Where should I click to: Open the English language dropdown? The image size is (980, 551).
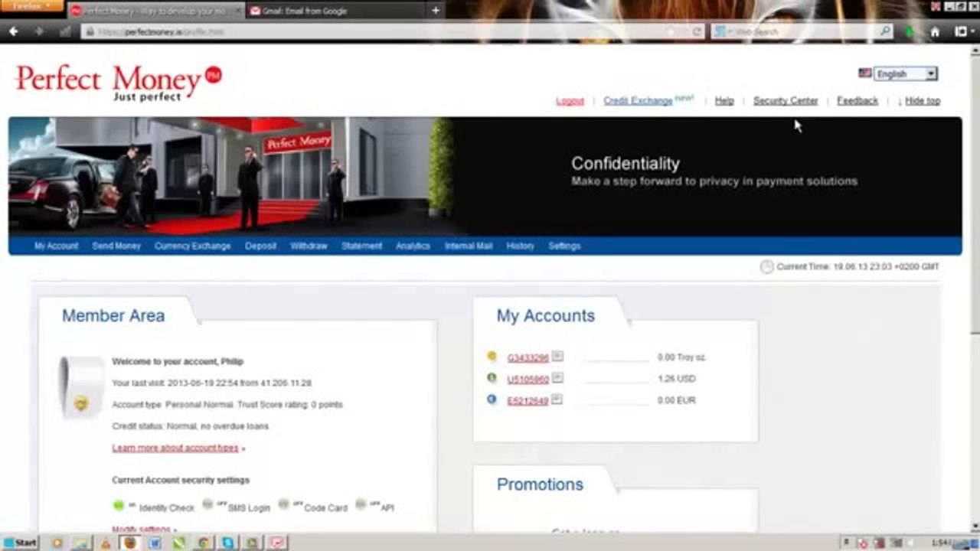(906, 73)
